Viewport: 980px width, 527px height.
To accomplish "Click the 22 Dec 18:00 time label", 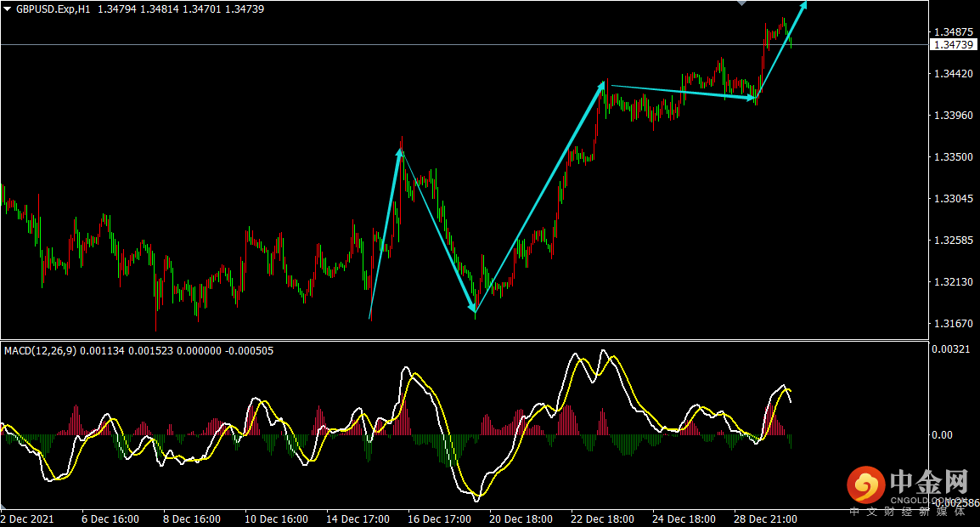I will click(x=602, y=519).
